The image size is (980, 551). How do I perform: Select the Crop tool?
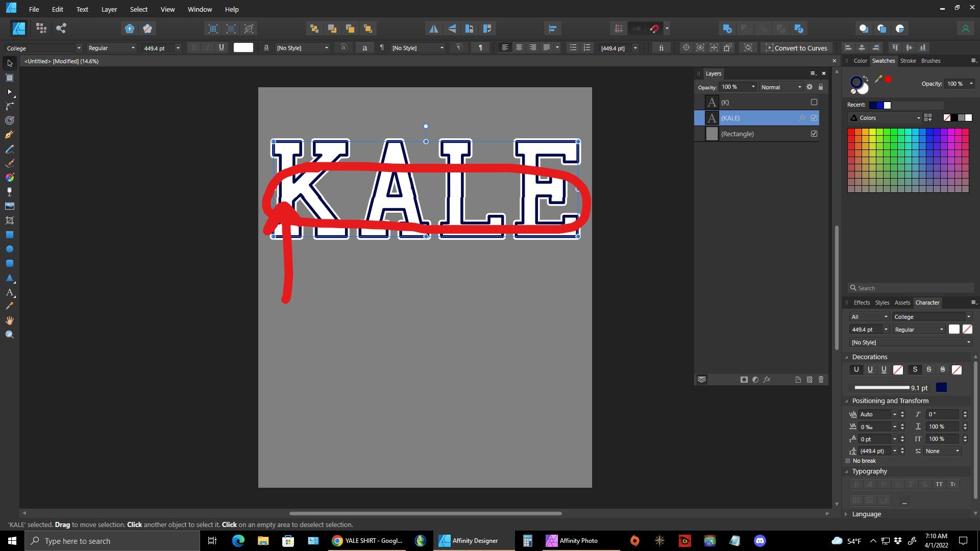click(10, 220)
